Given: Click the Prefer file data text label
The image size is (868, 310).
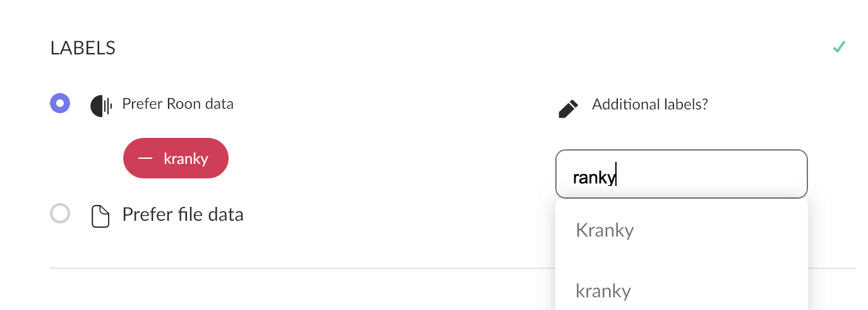Looking at the screenshot, I should point(183,214).
